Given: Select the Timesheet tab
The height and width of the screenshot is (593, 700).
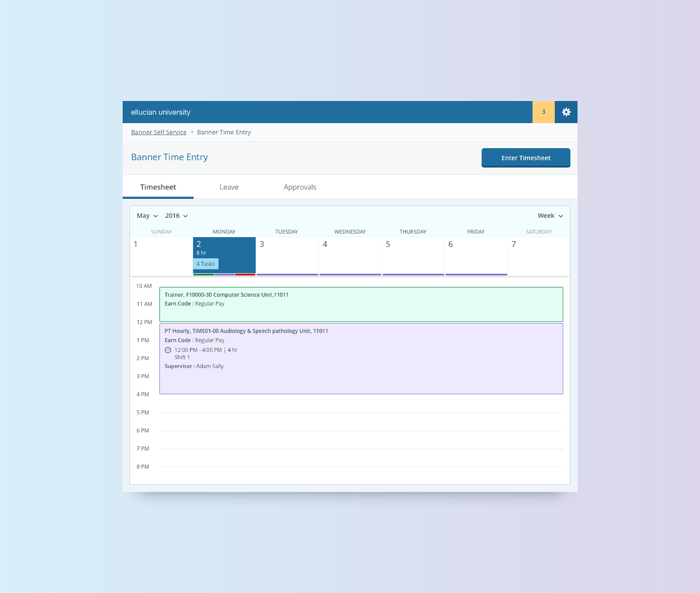Looking at the screenshot, I should point(158,187).
